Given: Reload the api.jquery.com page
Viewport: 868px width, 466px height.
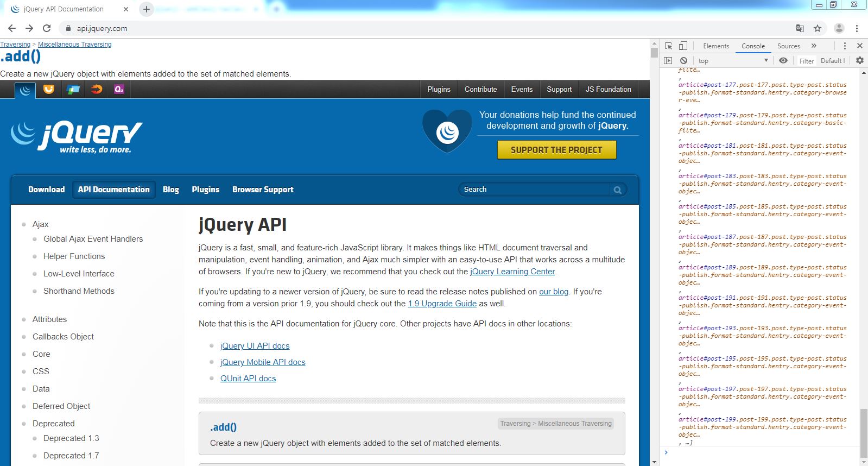Looking at the screenshot, I should pos(47,28).
